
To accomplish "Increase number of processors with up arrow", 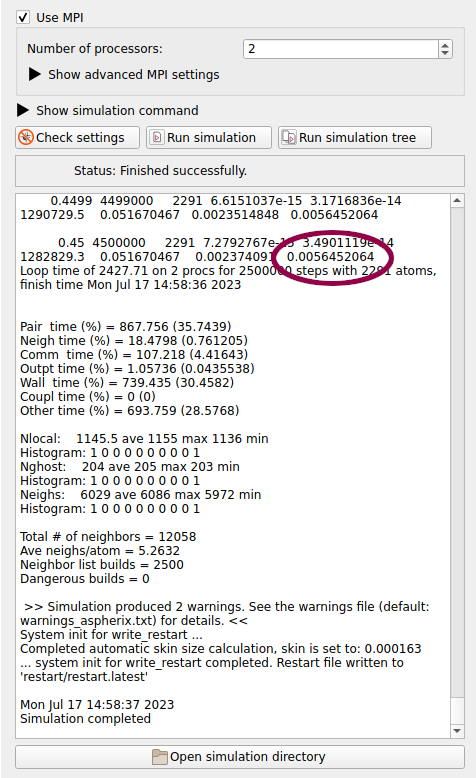I will click(x=445, y=45).
